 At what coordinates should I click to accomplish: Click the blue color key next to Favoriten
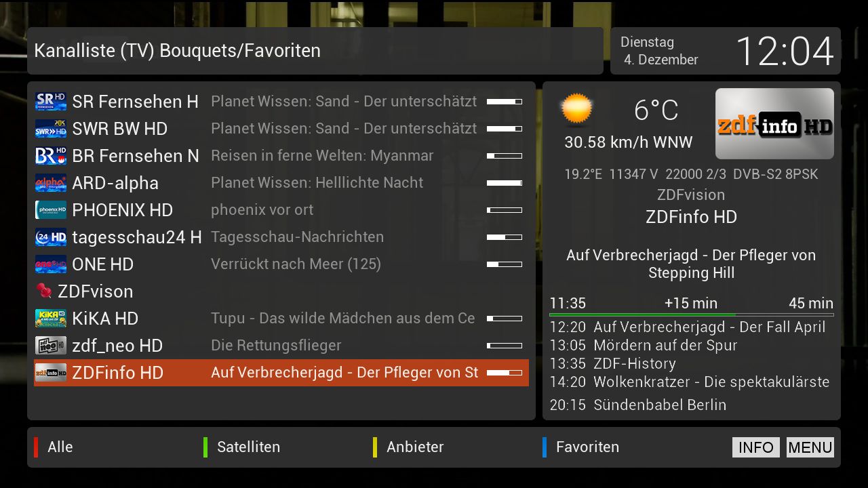[545, 447]
